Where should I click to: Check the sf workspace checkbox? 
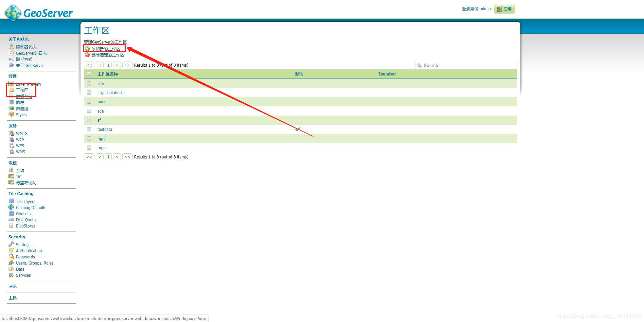(89, 120)
